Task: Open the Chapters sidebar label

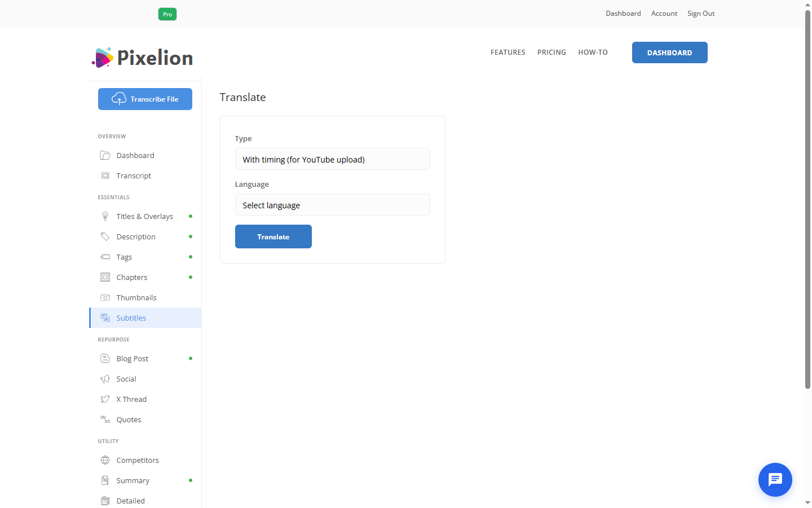Action: click(132, 277)
